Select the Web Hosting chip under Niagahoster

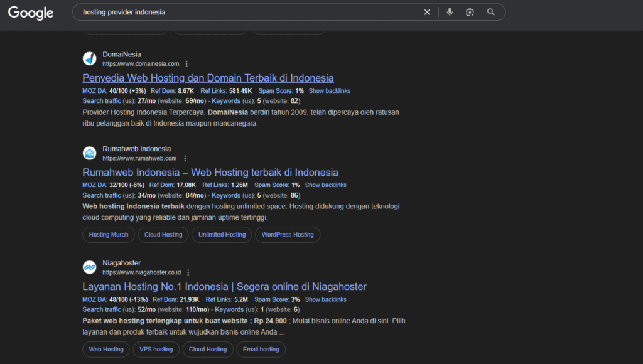pyautogui.click(x=106, y=349)
